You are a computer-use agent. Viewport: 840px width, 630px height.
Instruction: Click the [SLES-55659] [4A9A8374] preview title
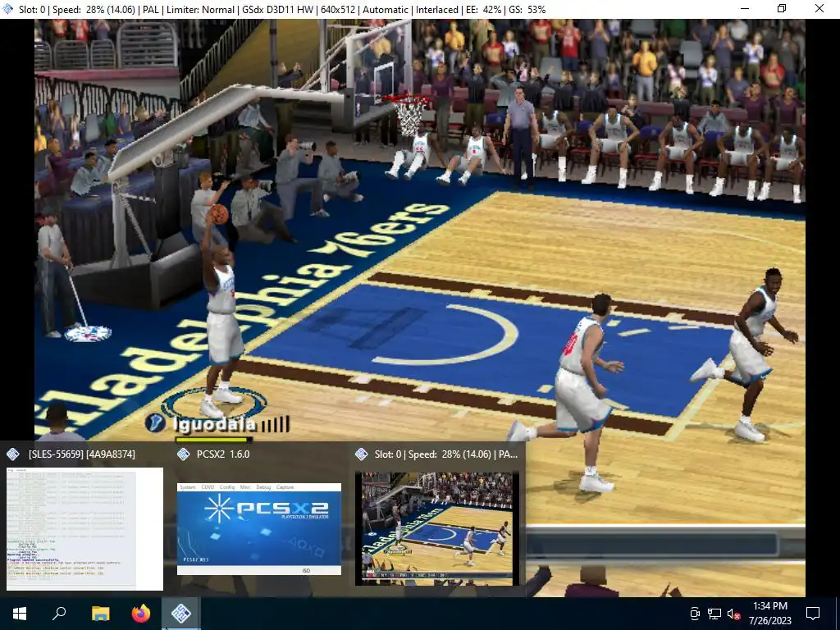click(x=82, y=454)
